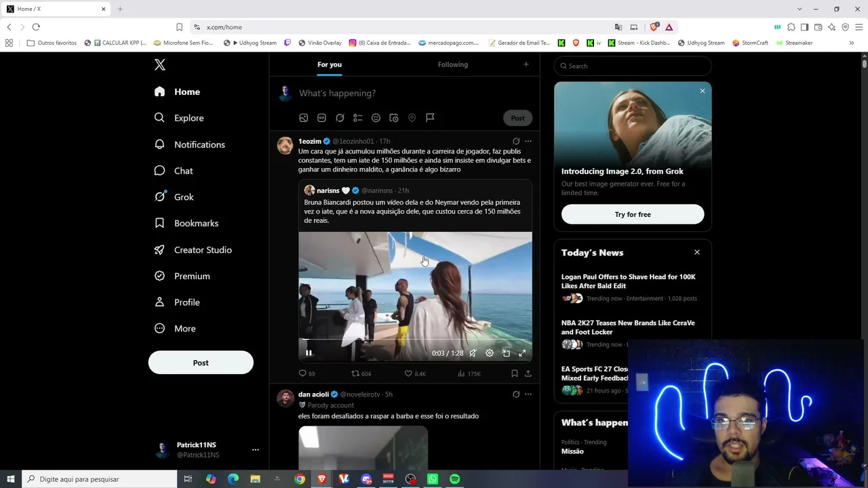Share 1eozim's post
The width and height of the screenshot is (868, 488).
point(528,373)
